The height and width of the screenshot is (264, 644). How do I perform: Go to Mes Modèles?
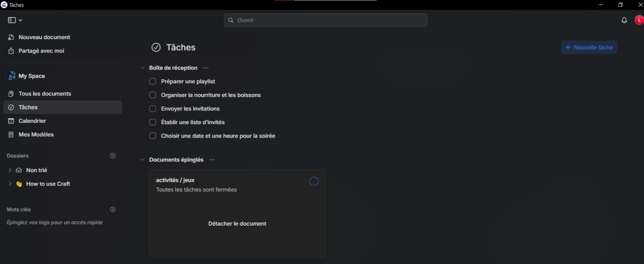pyautogui.click(x=36, y=134)
